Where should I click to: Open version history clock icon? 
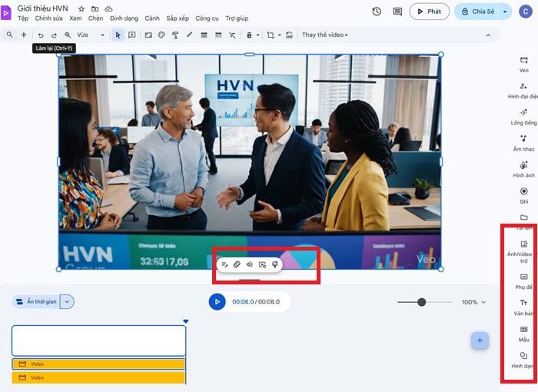377,12
